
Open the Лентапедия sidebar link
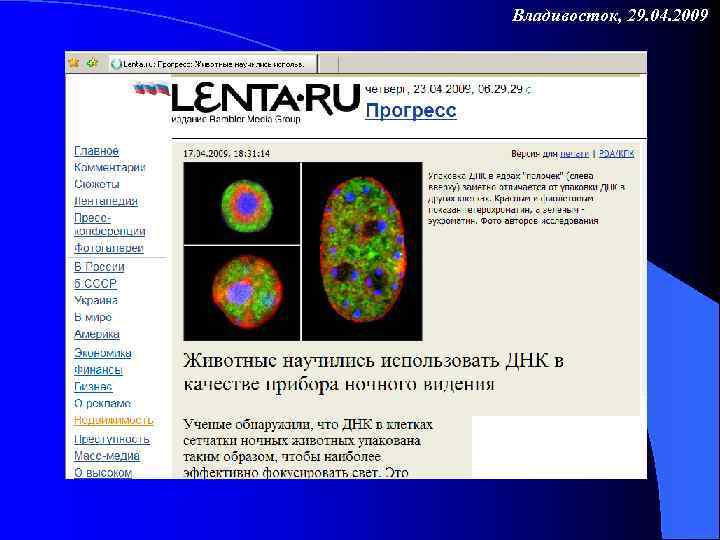pos(106,201)
